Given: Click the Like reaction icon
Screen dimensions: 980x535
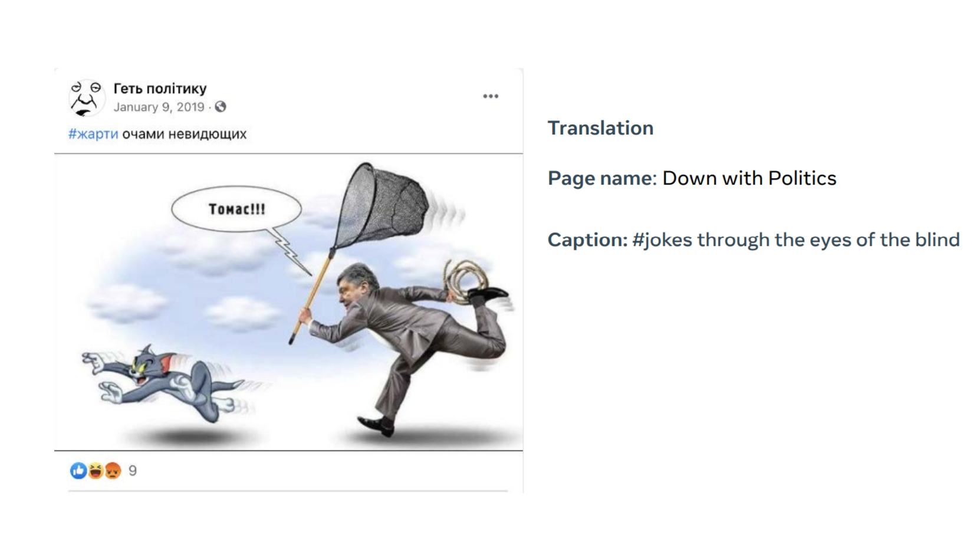Looking at the screenshot, I should click(x=78, y=471).
